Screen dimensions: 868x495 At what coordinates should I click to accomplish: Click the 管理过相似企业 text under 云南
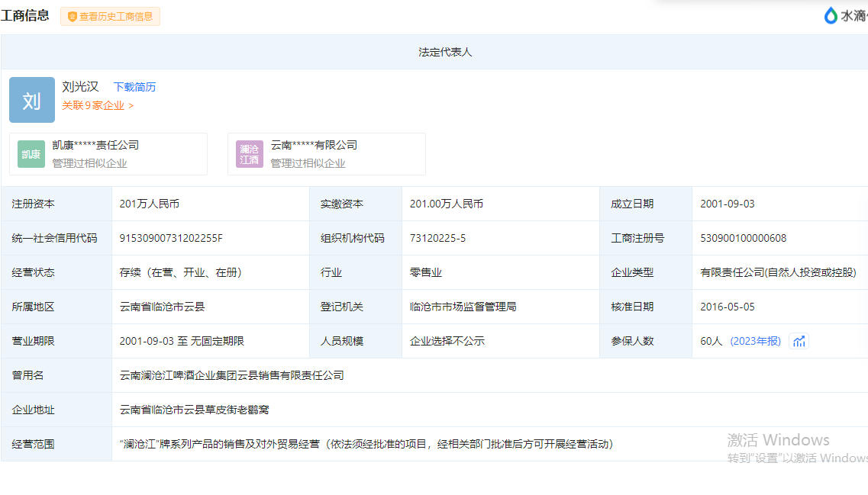pos(308,164)
